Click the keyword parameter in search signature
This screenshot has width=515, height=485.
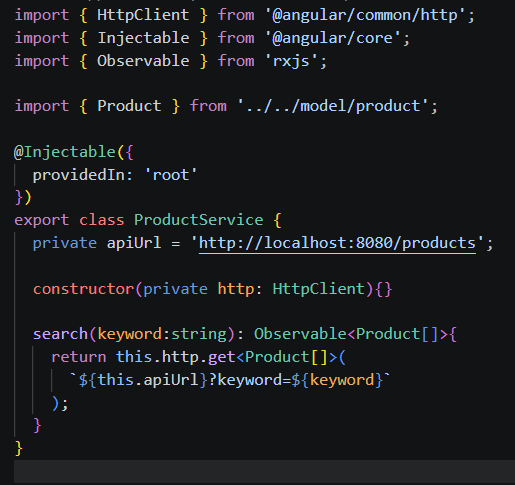[129, 334]
